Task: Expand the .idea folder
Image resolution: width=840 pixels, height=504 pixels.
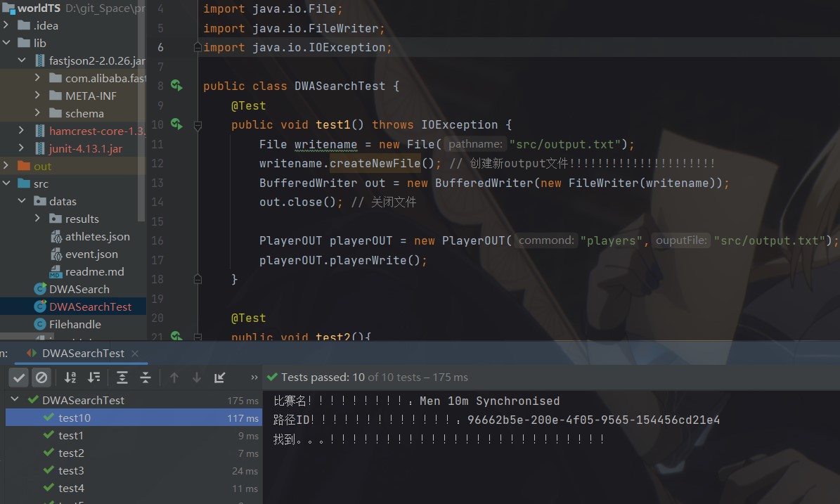Action: 6,25
